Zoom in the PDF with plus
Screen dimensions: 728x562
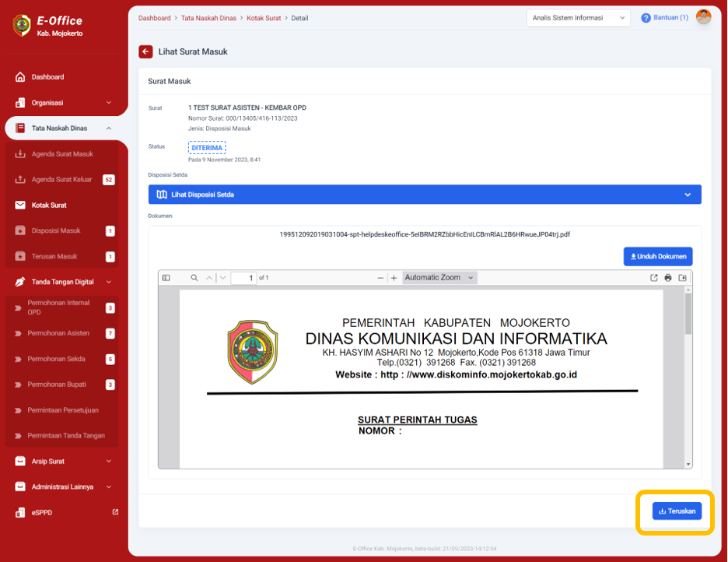(394, 278)
